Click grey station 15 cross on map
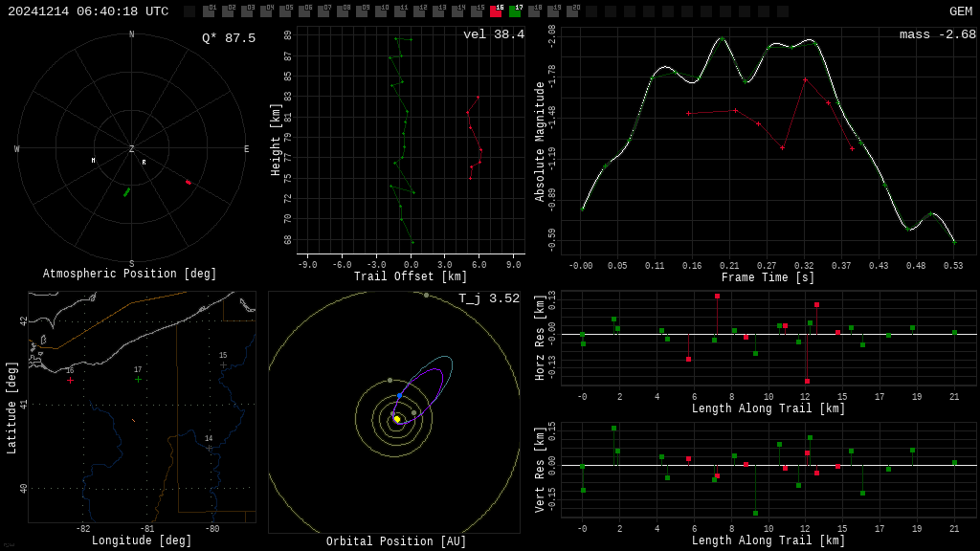 click(x=223, y=364)
